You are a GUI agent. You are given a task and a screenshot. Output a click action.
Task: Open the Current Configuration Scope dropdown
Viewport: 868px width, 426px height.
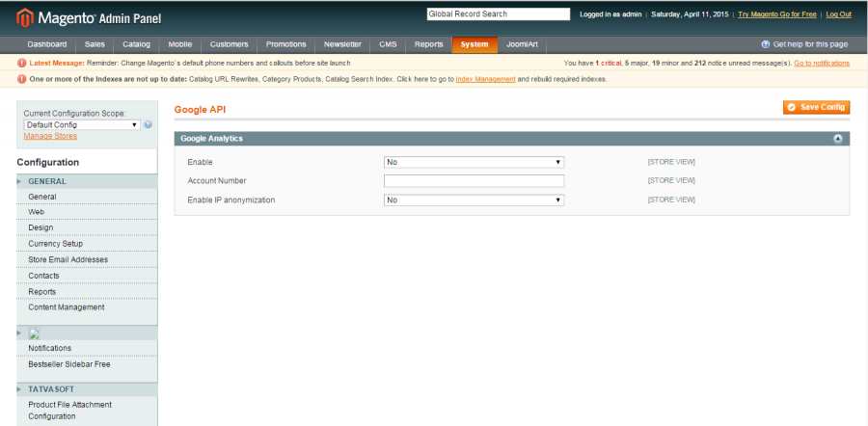(x=82, y=125)
